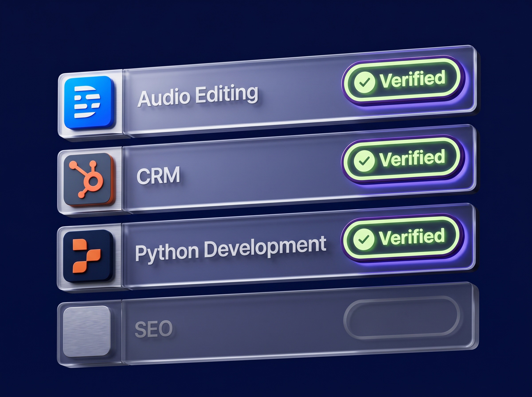Image resolution: width=532 pixels, height=397 pixels.
Task: Click the checkmark in CRM's Verified badge
Action: point(364,161)
